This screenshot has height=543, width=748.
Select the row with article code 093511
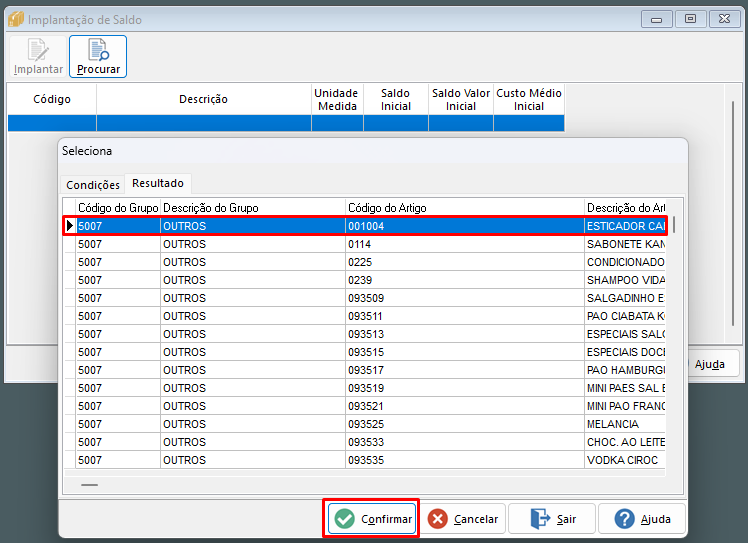(x=365, y=316)
